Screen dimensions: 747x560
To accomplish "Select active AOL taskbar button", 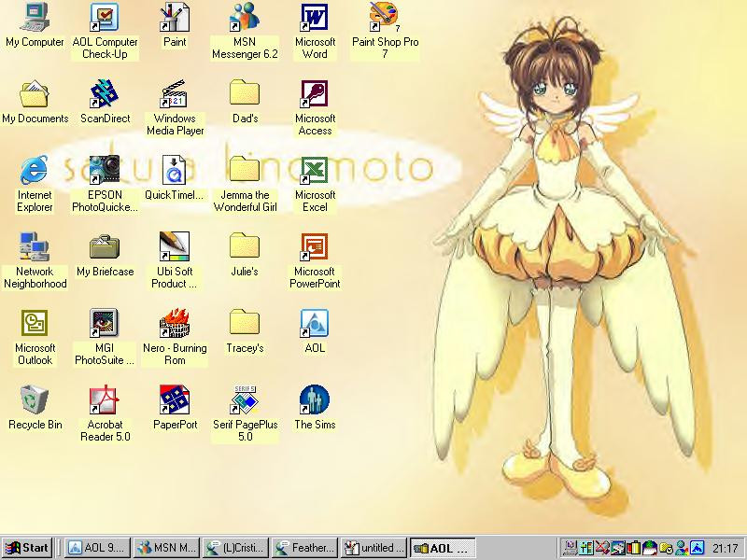I will (443, 548).
